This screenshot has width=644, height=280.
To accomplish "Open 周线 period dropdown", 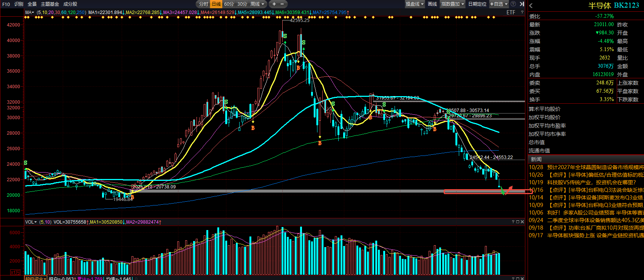I will 258,4.
